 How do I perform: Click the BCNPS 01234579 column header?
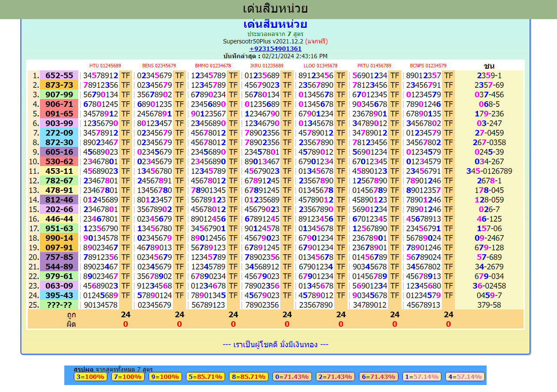(428, 66)
